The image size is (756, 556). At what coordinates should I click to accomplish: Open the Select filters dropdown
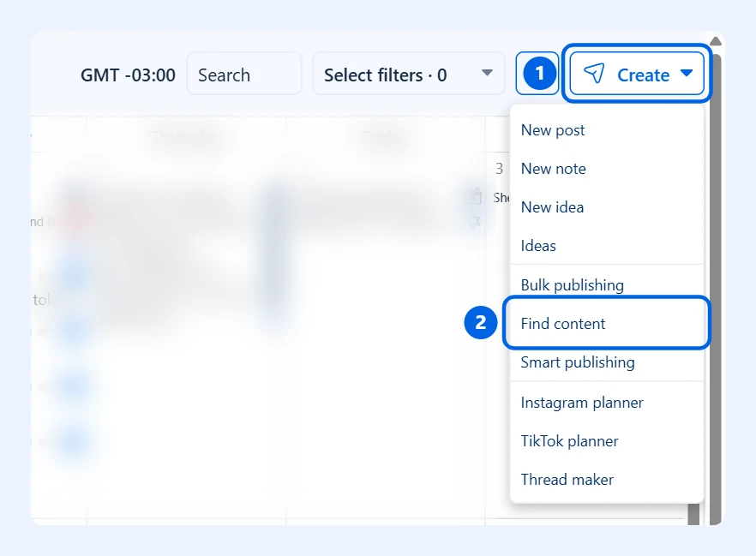pos(408,74)
